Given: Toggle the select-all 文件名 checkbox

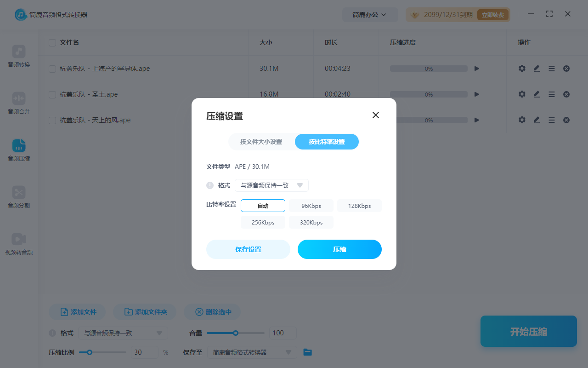Looking at the screenshot, I should point(52,43).
